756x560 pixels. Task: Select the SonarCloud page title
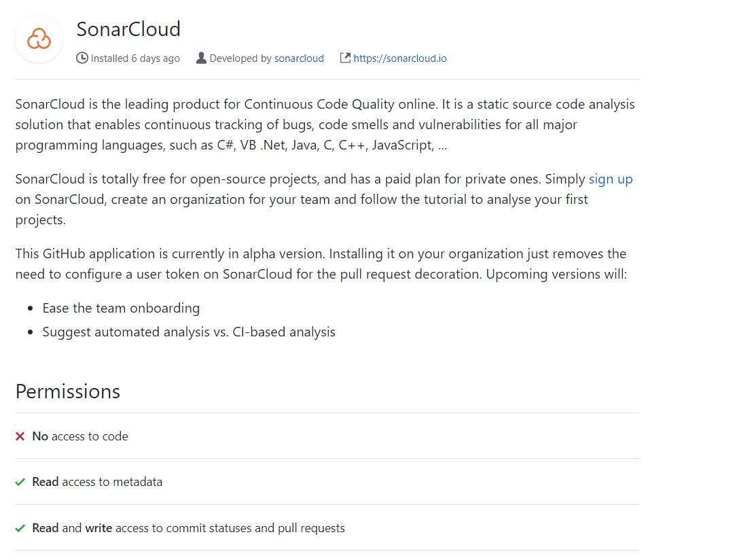[x=128, y=29]
